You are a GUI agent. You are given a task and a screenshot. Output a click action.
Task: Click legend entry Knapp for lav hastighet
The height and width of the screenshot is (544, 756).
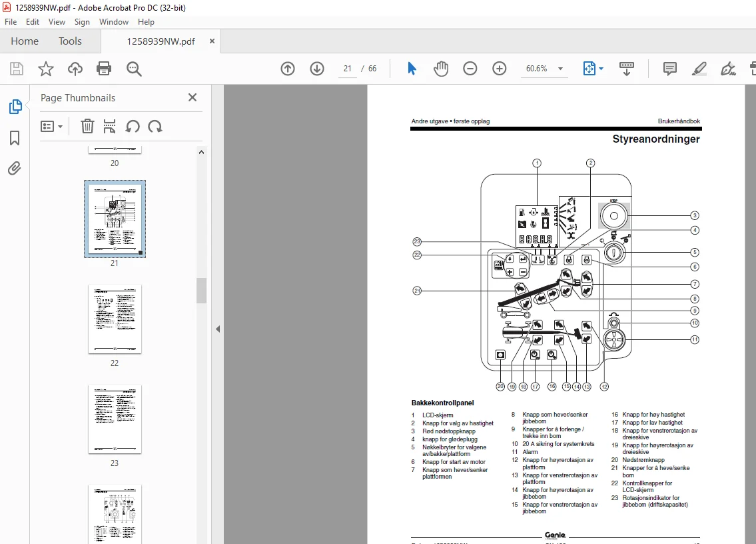point(652,423)
